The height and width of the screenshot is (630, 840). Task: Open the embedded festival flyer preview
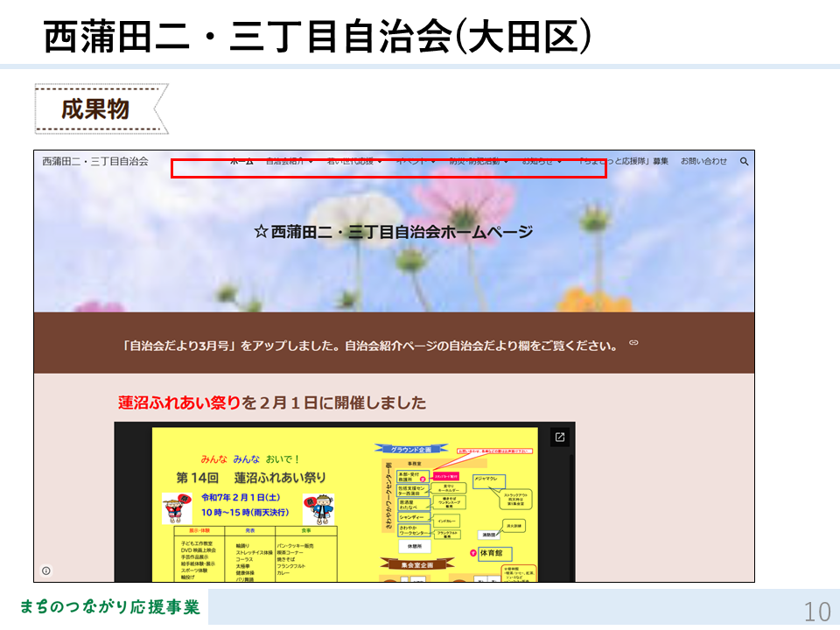point(345,502)
